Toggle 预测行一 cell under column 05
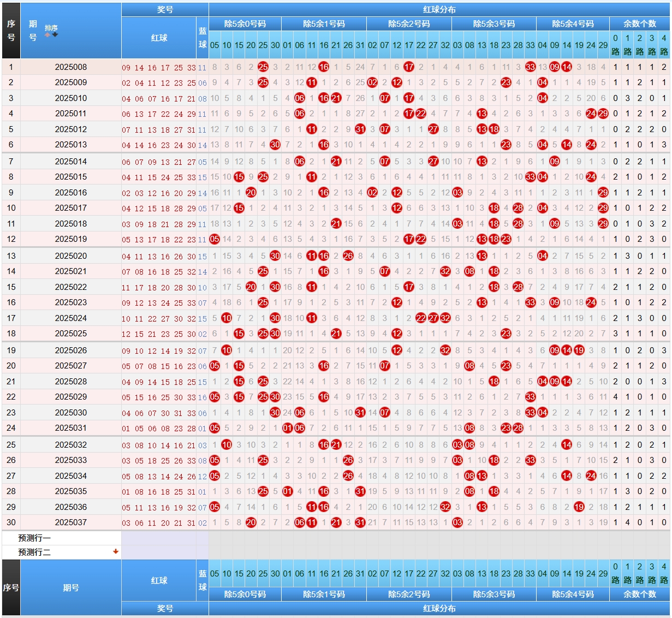Screen dimensions: 672x618 point(215,538)
